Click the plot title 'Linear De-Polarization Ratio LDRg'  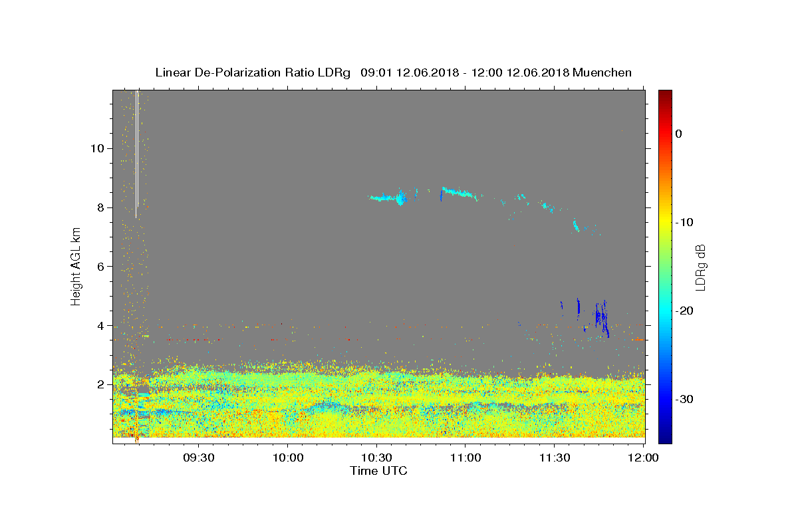[x=252, y=72]
